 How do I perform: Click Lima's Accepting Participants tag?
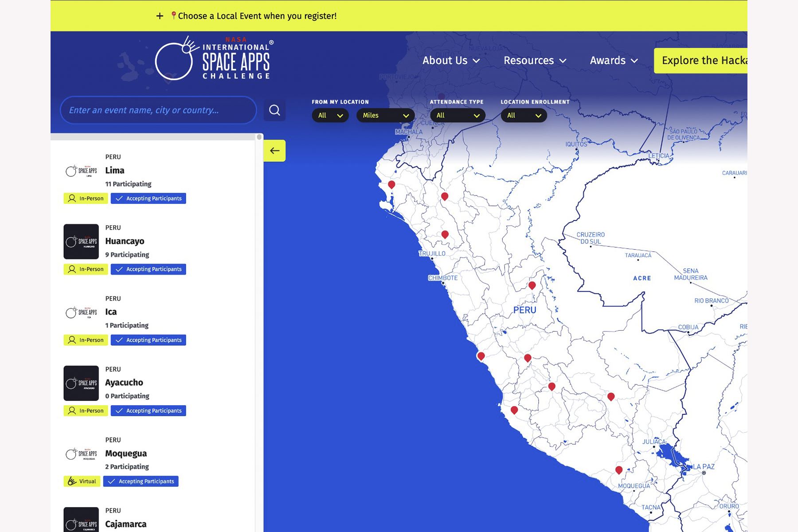tap(149, 198)
